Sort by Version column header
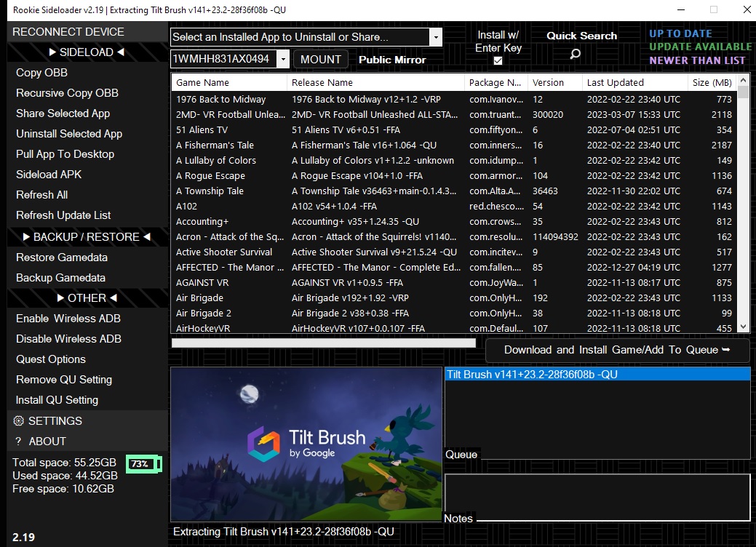The width and height of the screenshot is (756, 547). [555, 82]
